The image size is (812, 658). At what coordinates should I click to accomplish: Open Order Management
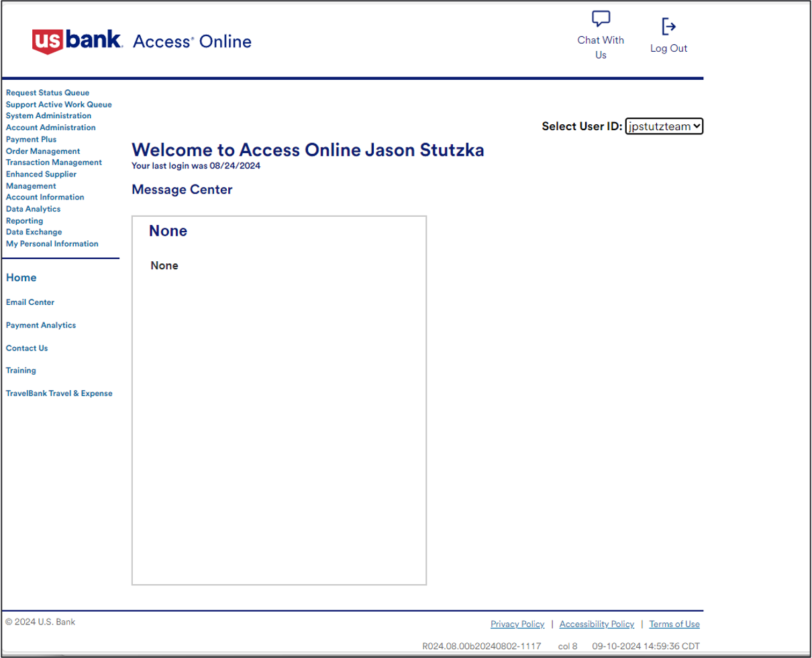click(43, 151)
